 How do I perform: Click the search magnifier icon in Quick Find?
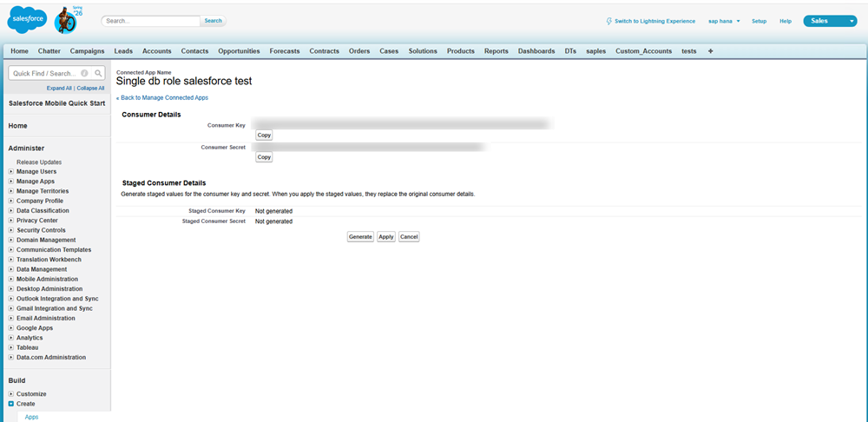tap(98, 74)
